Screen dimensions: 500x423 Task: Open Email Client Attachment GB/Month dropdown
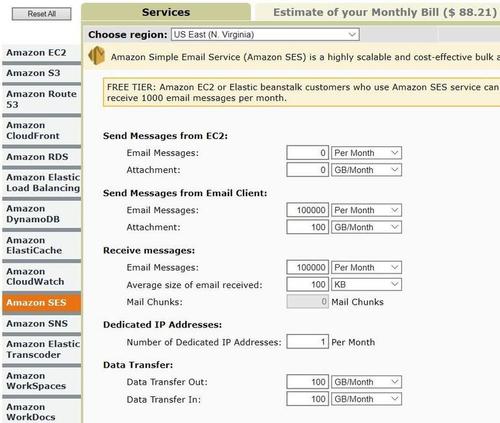[366, 227]
